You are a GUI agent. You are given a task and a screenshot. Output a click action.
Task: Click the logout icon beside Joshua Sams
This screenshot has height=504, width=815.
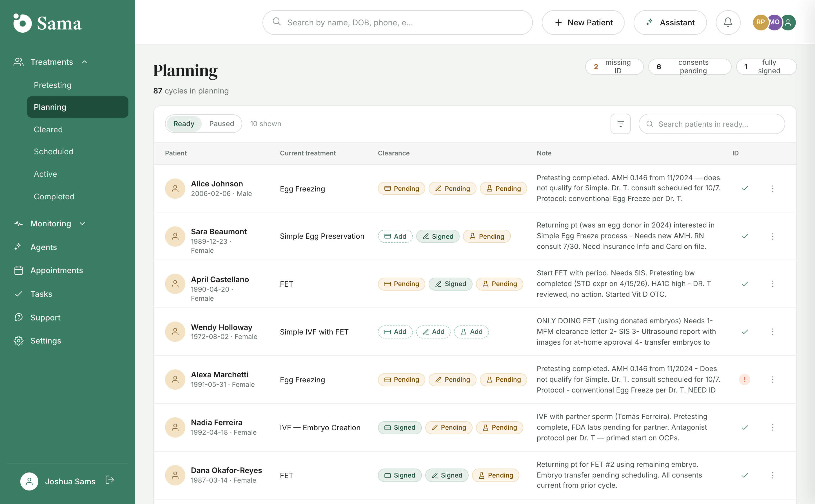point(110,480)
